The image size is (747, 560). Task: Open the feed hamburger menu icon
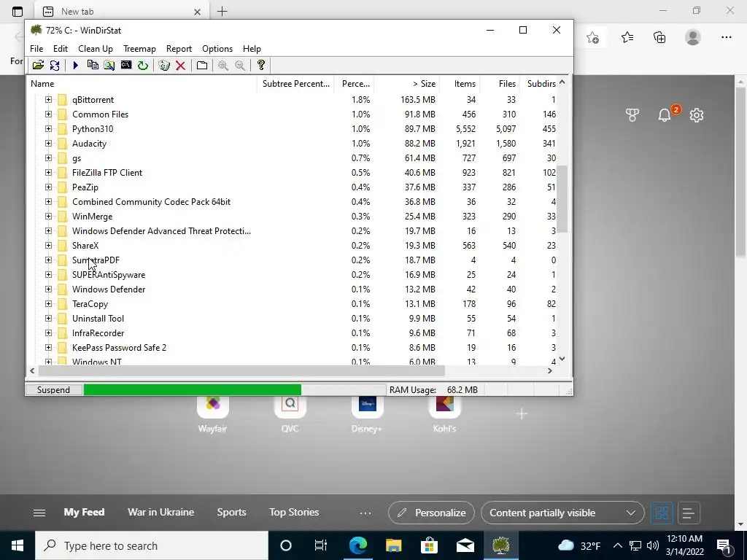coord(39,513)
